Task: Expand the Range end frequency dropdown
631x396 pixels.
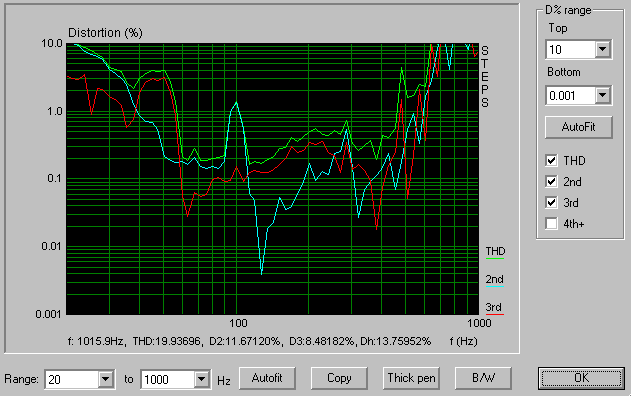Action: 201,379
